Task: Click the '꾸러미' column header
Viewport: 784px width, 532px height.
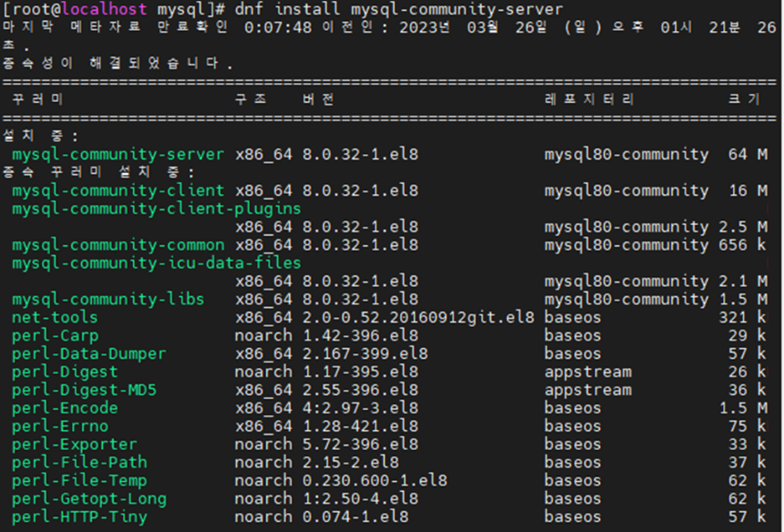Action: (38, 99)
